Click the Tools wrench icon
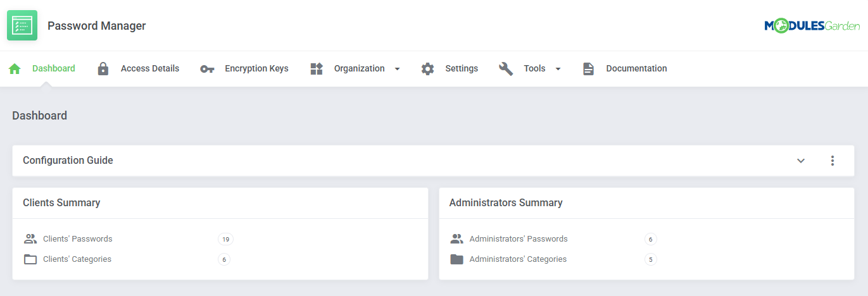Image resolution: width=868 pixels, height=296 pixels. [506, 69]
